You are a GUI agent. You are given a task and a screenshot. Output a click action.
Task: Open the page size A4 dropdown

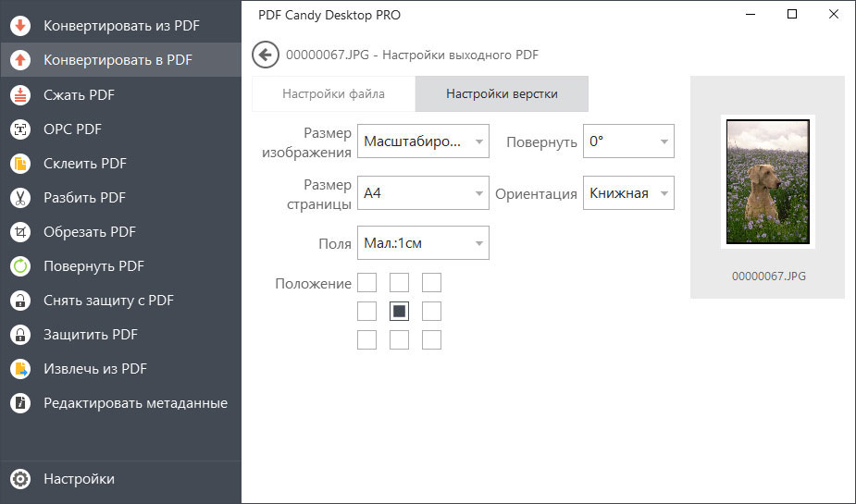(423, 193)
